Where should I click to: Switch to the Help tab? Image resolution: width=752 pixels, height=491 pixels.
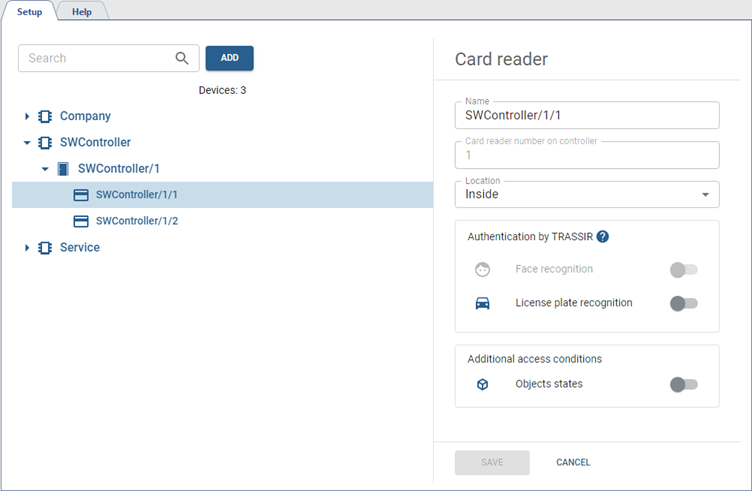pyautogui.click(x=81, y=11)
